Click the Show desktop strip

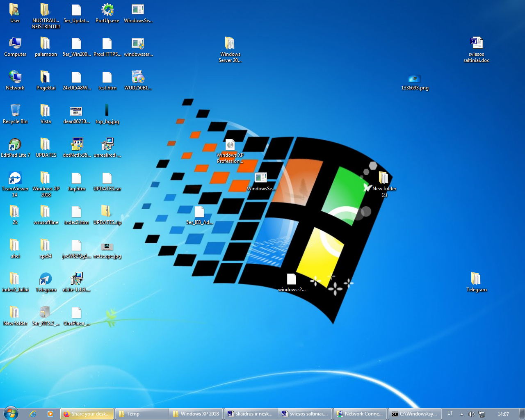pyautogui.click(x=522, y=414)
